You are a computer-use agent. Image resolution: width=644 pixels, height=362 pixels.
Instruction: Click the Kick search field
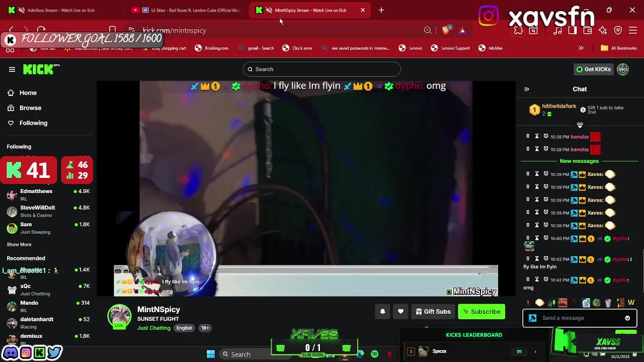[322, 69]
